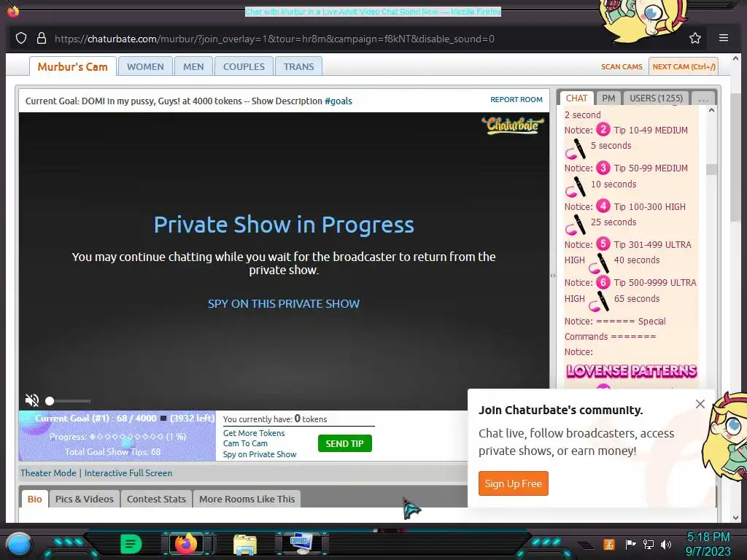This screenshot has height=560, width=747.
Task: Click the Action Center flag tray icon
Action: coord(630,544)
